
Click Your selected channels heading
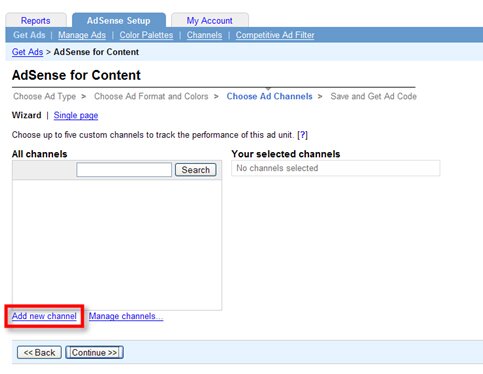(x=286, y=154)
